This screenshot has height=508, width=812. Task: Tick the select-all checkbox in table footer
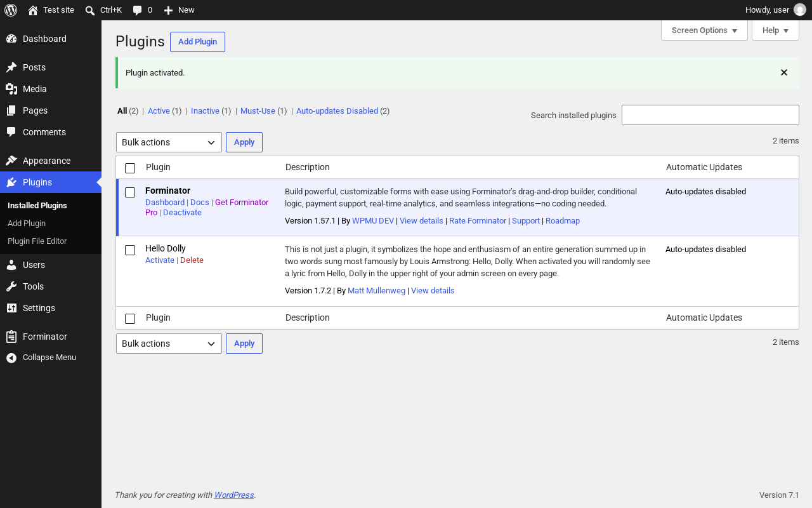point(130,318)
